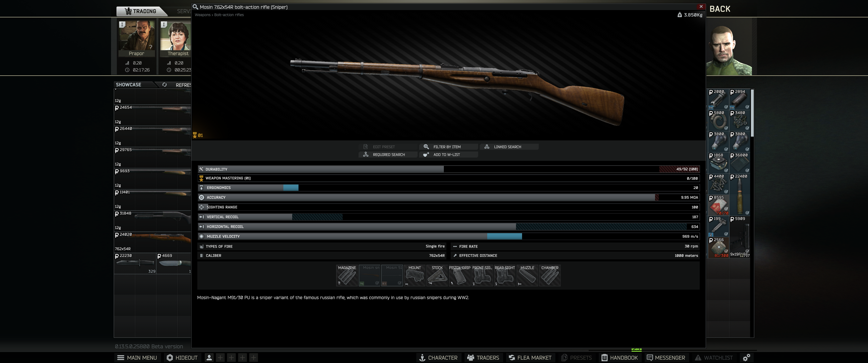
Task: Add item to W-List
Action: pyautogui.click(x=446, y=155)
